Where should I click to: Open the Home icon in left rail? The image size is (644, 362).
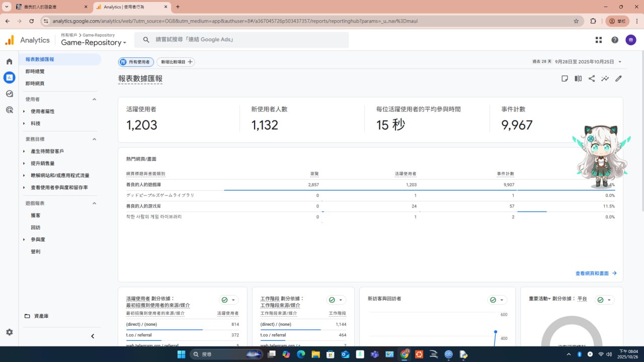9,61
